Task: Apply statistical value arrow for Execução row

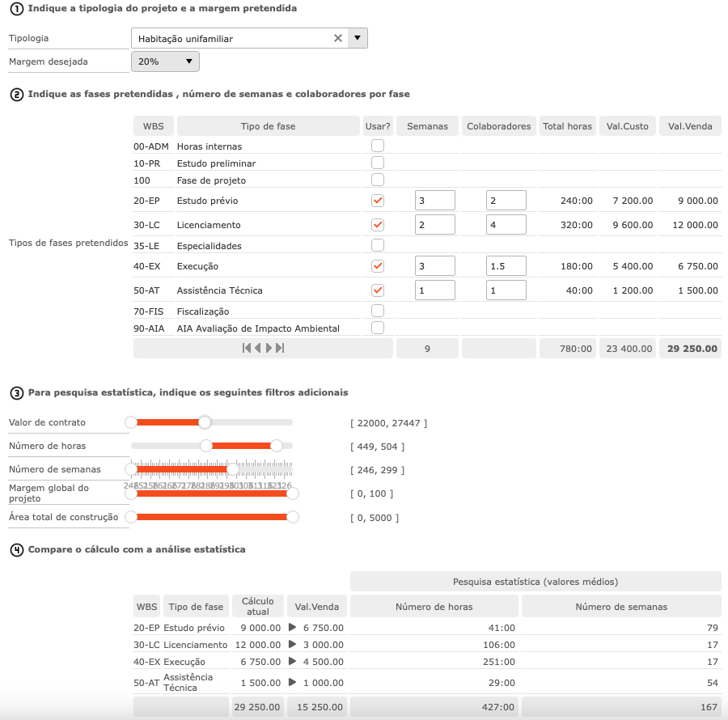Action: pyautogui.click(x=292, y=661)
